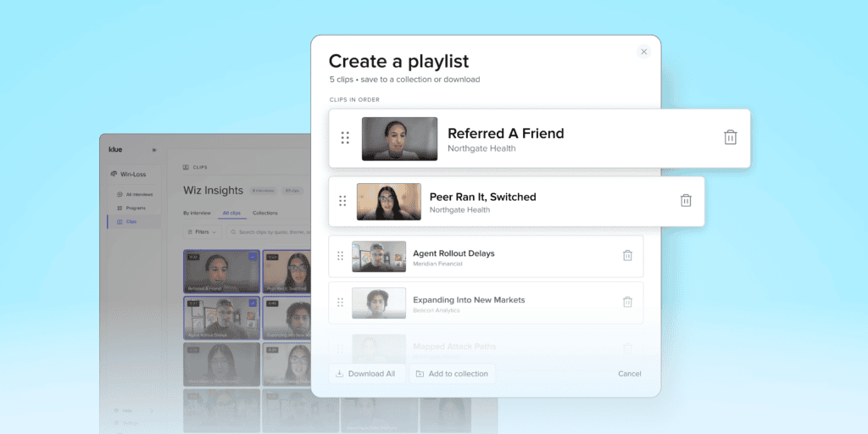Uncheck the Referred A Friend clip in grid
Viewport: 868px width, 434px height.
[x=253, y=256]
